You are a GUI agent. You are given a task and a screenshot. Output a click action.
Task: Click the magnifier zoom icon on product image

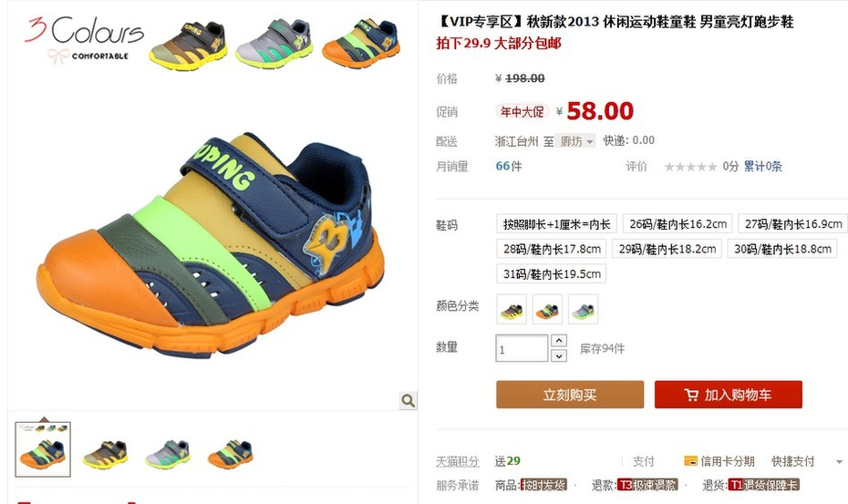(x=408, y=401)
